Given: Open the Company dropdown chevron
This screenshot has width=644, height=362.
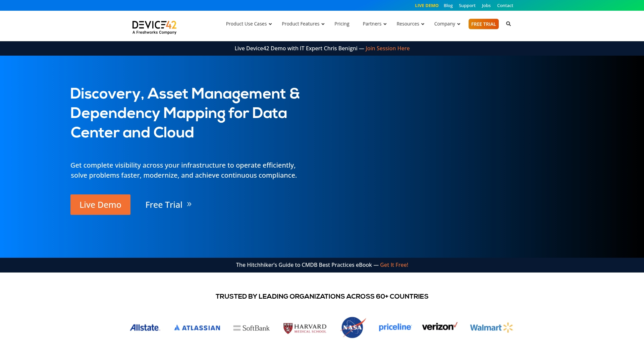Looking at the screenshot, I should tap(458, 24).
